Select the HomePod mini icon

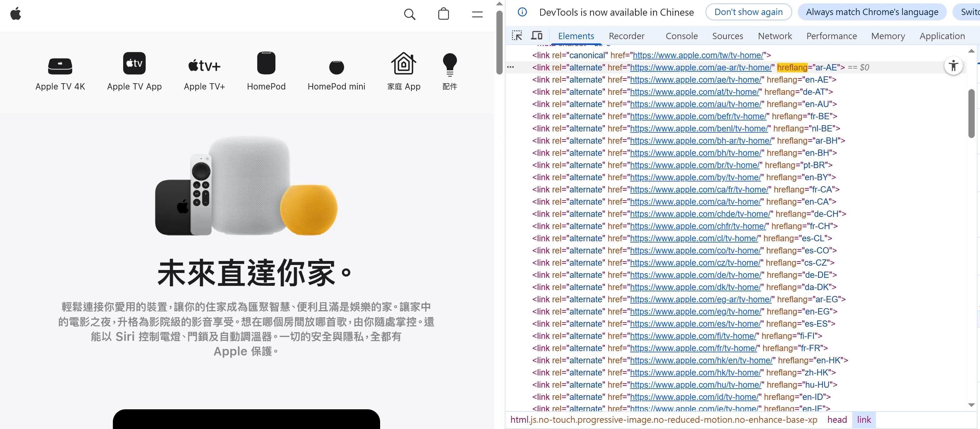tap(336, 68)
